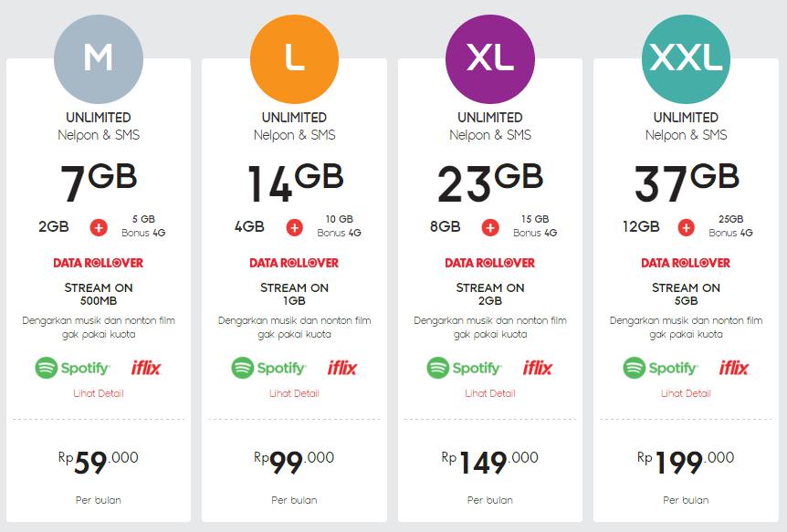Click the grey M plan circle badge

pos(99,58)
